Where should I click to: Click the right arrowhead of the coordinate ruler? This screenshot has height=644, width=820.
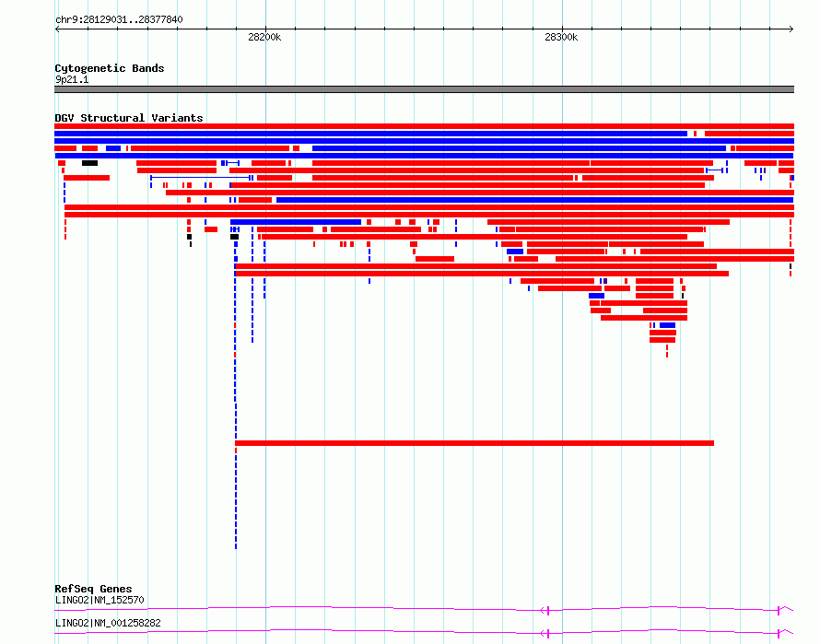point(791,29)
